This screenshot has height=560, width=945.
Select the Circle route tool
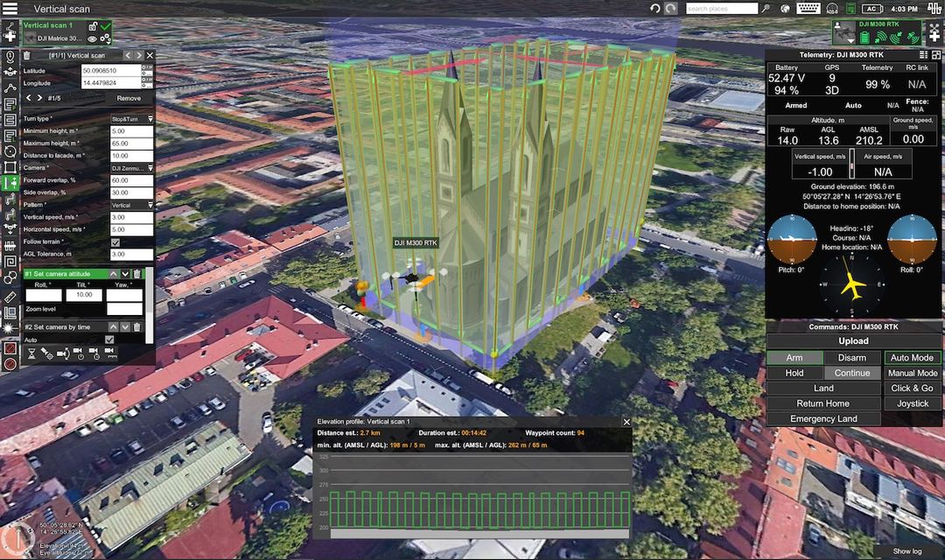click(11, 152)
